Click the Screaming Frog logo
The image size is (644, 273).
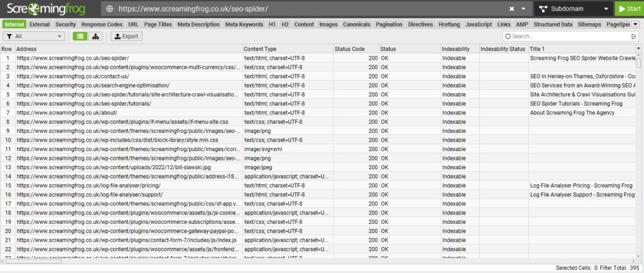pos(47,9)
